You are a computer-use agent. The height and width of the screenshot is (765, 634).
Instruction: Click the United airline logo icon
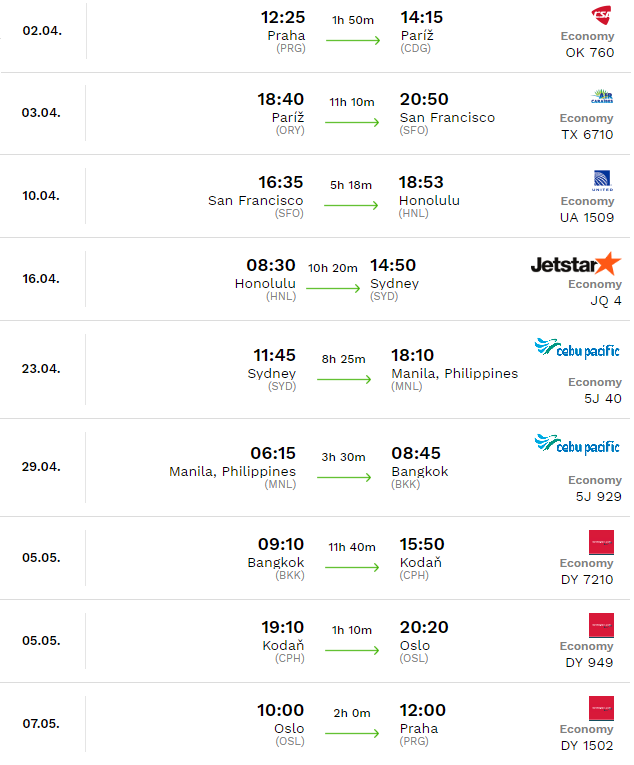point(602,181)
